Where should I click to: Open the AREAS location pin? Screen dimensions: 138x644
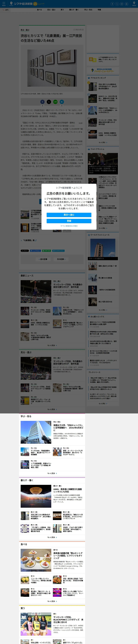click(134, 4)
